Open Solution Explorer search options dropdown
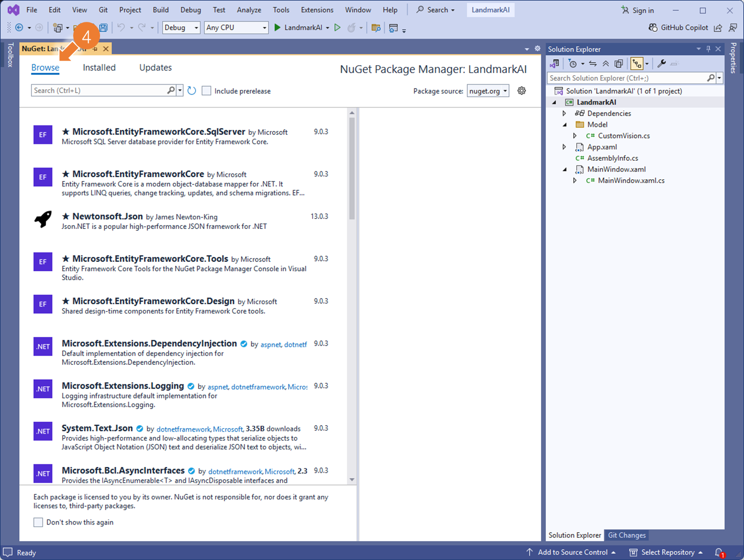Screen dimensions: 744x560 click(x=719, y=78)
